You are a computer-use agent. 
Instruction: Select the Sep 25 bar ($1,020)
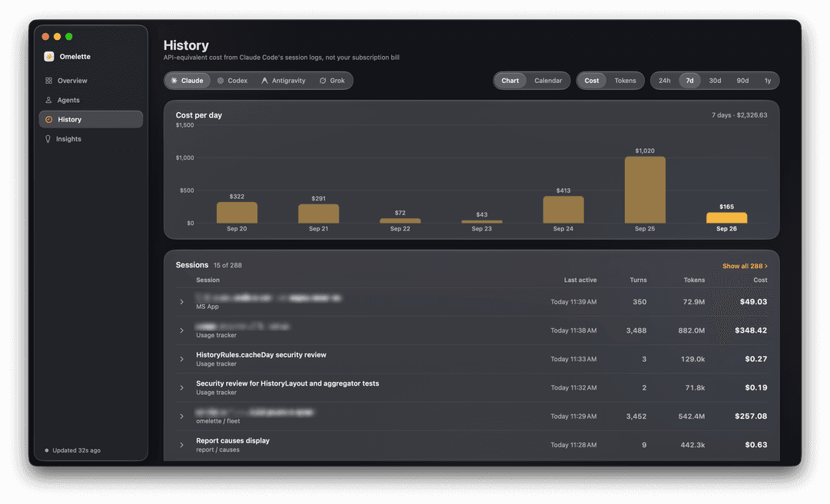(x=645, y=190)
